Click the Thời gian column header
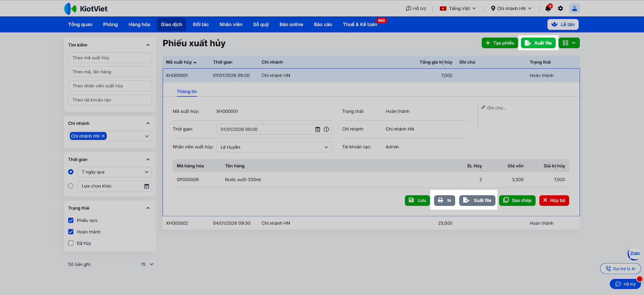The image size is (644, 295). tap(223, 62)
